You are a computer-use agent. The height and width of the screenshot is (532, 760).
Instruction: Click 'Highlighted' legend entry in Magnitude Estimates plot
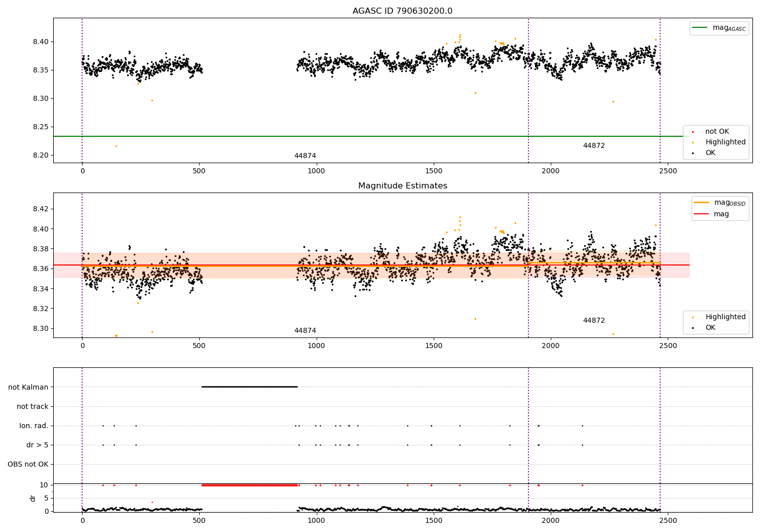[x=726, y=317]
